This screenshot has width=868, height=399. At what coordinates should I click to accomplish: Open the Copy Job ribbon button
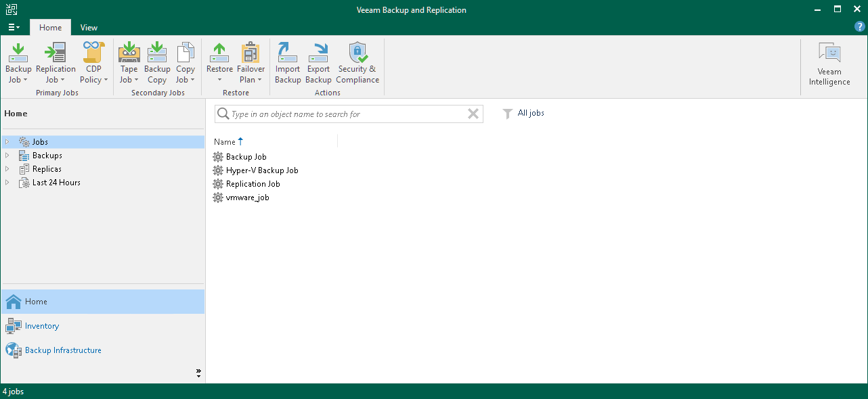tap(186, 63)
